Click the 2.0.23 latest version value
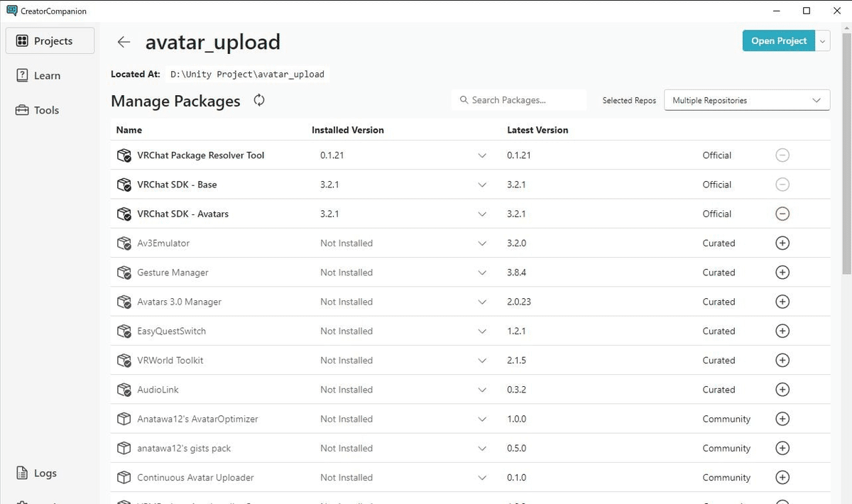 [519, 302]
